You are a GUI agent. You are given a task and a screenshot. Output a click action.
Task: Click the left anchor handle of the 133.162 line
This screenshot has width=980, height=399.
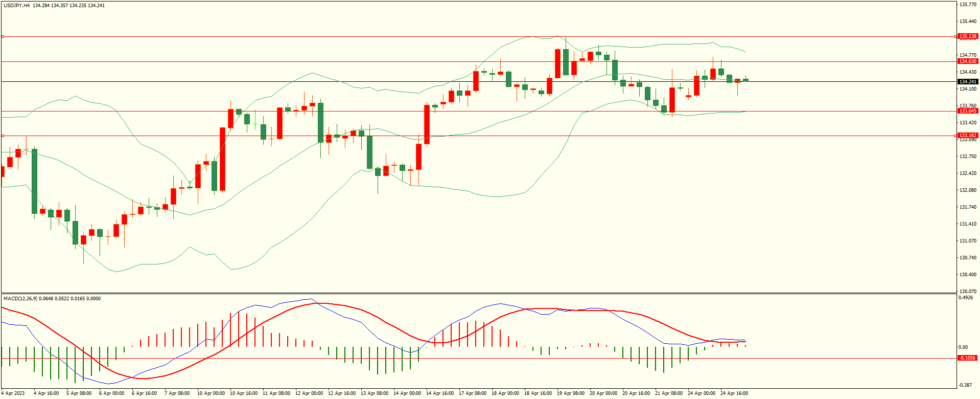[3, 136]
